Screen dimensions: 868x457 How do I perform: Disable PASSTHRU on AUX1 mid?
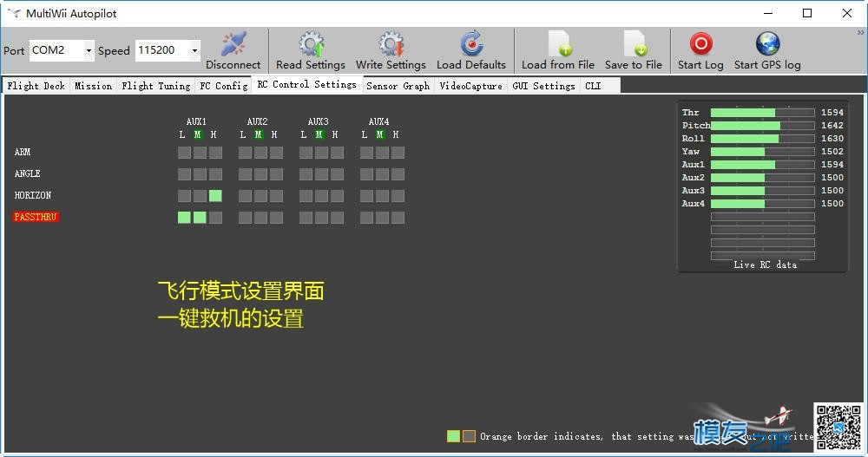point(200,218)
